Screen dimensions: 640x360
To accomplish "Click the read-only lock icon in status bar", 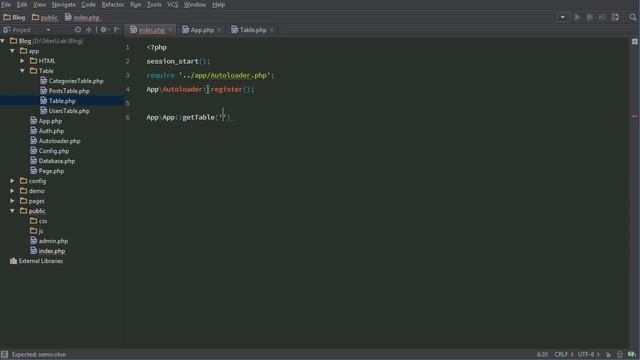I will pyautogui.click(x=608, y=354).
